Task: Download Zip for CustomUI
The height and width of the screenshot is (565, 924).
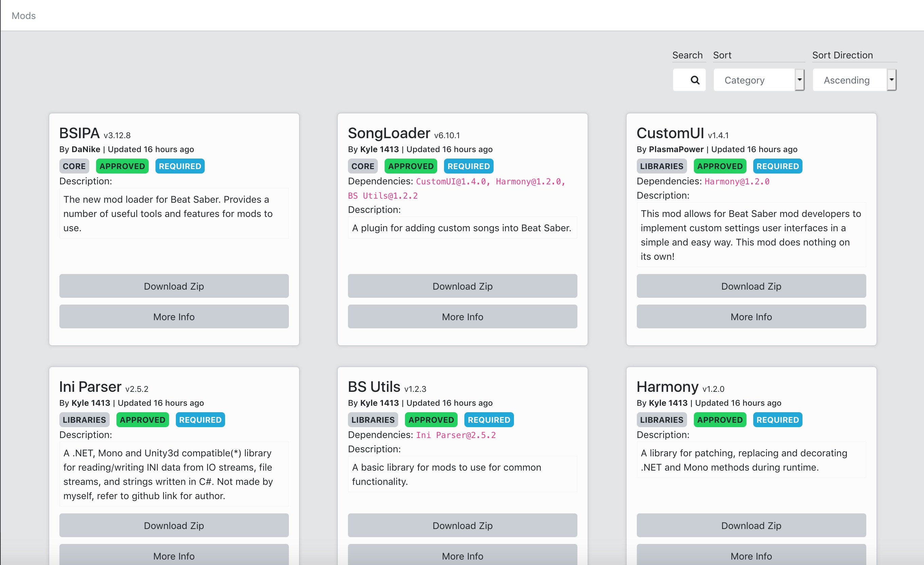Action: pyautogui.click(x=751, y=286)
